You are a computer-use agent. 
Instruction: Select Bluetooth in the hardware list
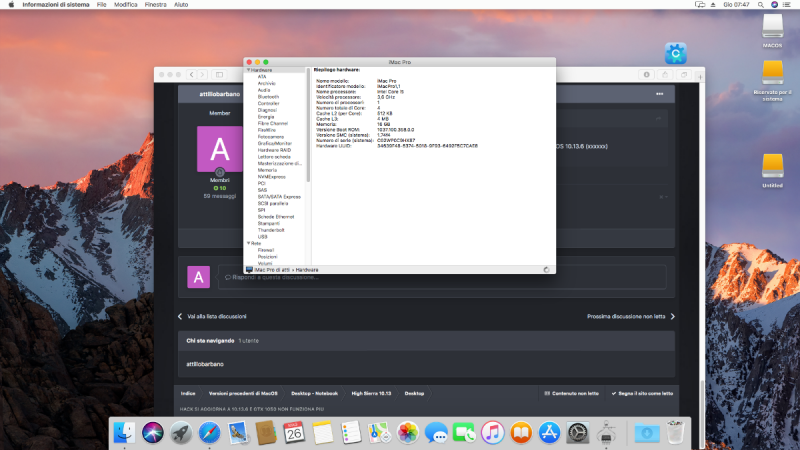pos(268,96)
